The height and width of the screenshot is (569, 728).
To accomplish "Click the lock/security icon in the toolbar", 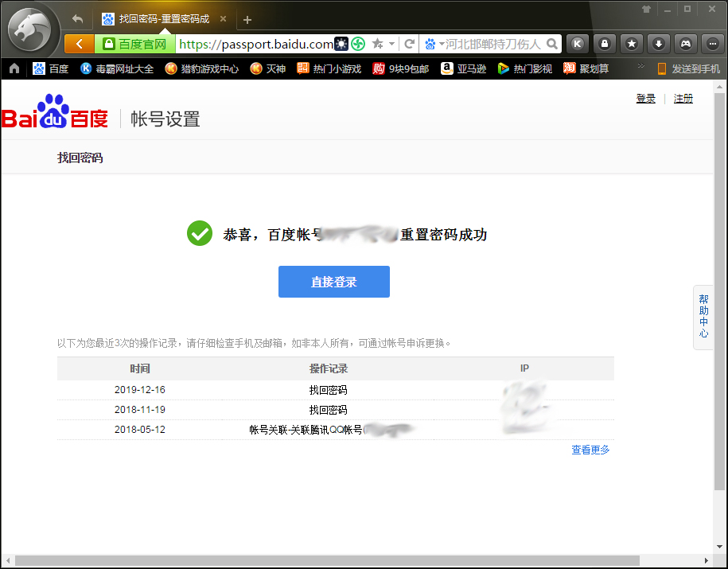I will pyautogui.click(x=604, y=44).
